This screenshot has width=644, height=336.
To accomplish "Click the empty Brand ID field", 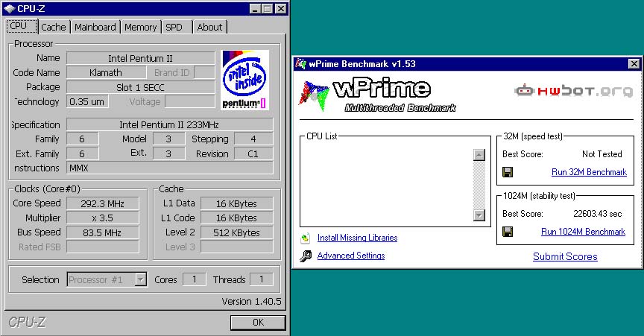I will pyautogui.click(x=204, y=73).
